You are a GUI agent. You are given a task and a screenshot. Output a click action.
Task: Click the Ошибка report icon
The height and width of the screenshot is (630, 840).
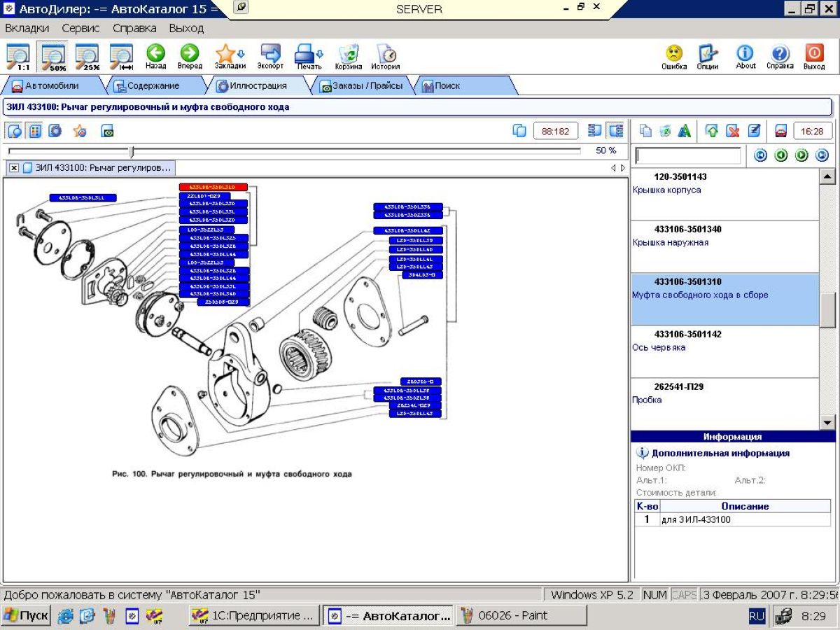pyautogui.click(x=674, y=57)
